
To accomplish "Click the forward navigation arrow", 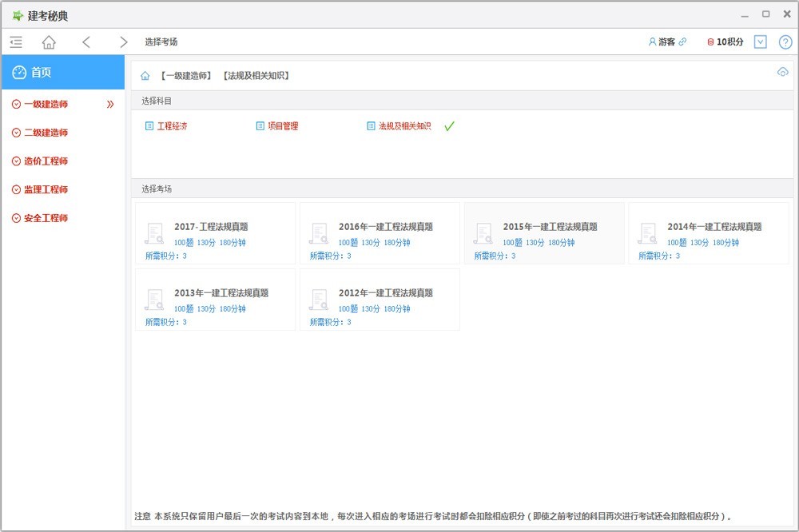I will pos(124,42).
